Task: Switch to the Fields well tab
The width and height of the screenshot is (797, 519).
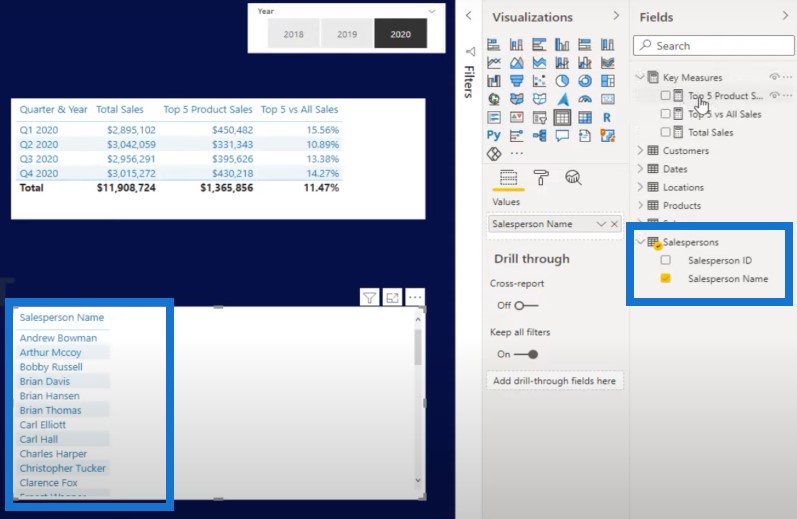Action: [x=508, y=178]
